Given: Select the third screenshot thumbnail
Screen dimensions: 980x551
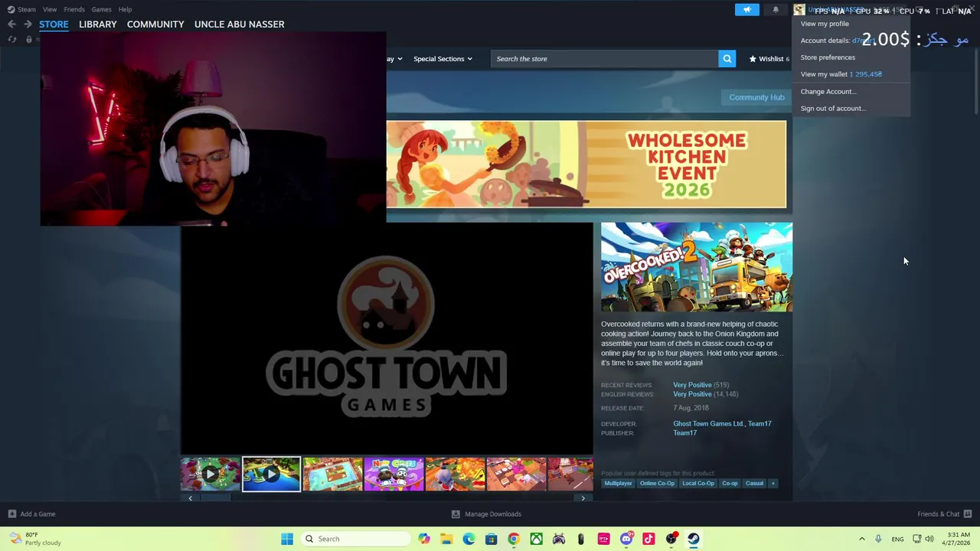Looking at the screenshot, I should point(332,474).
